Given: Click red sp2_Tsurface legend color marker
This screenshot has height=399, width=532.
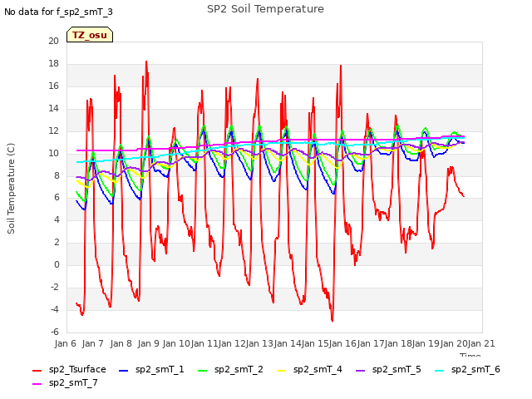Looking at the screenshot, I should 37,371.
